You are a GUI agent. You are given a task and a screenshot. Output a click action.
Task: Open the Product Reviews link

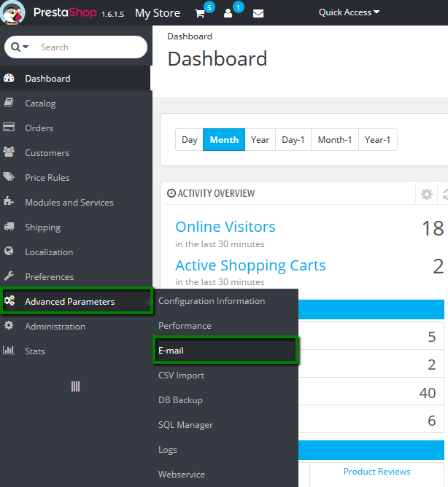[376, 472]
